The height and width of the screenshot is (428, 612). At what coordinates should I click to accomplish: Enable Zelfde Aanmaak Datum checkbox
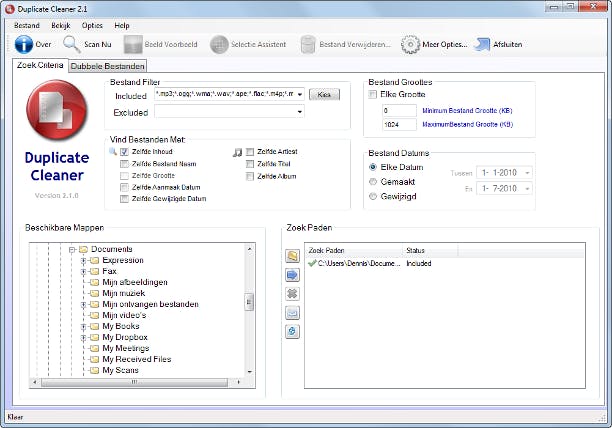(x=124, y=188)
